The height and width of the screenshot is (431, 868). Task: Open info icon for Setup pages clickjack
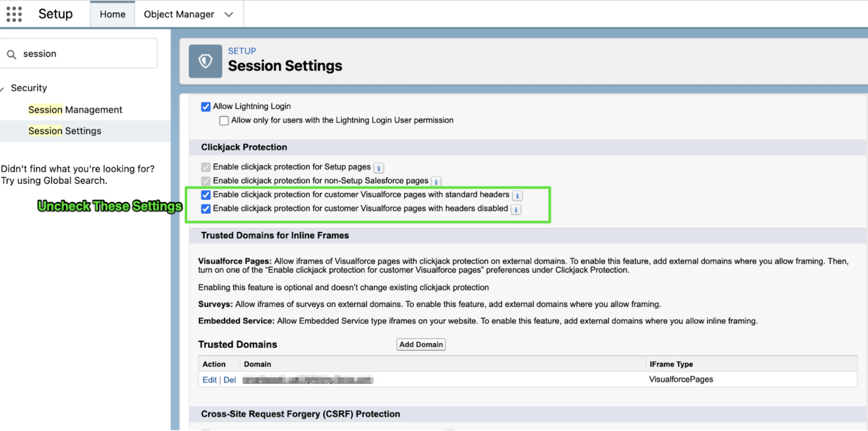click(x=378, y=168)
